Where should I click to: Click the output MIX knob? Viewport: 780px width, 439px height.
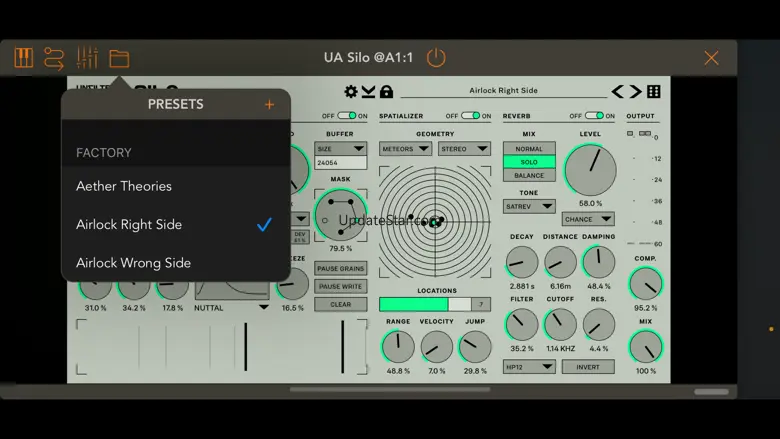[646, 347]
